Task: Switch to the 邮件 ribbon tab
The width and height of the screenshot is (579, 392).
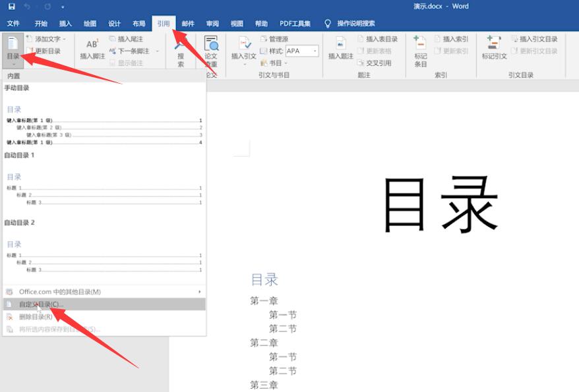Action: pos(188,24)
